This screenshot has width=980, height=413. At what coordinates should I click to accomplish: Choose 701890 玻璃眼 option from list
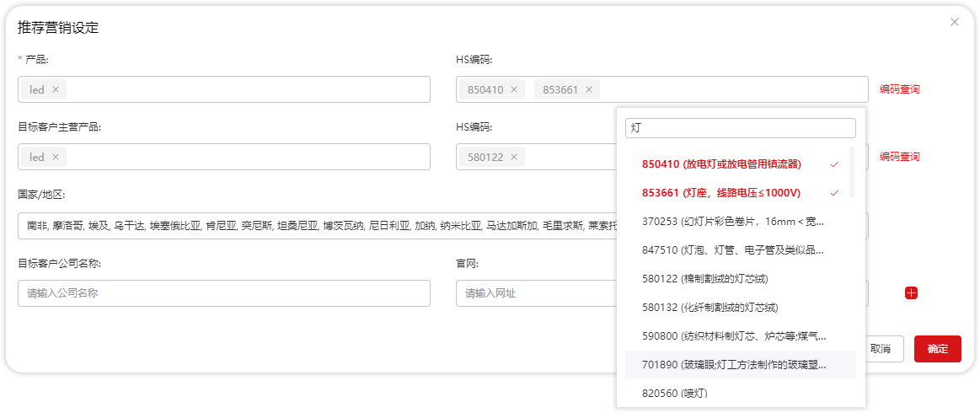click(733, 365)
